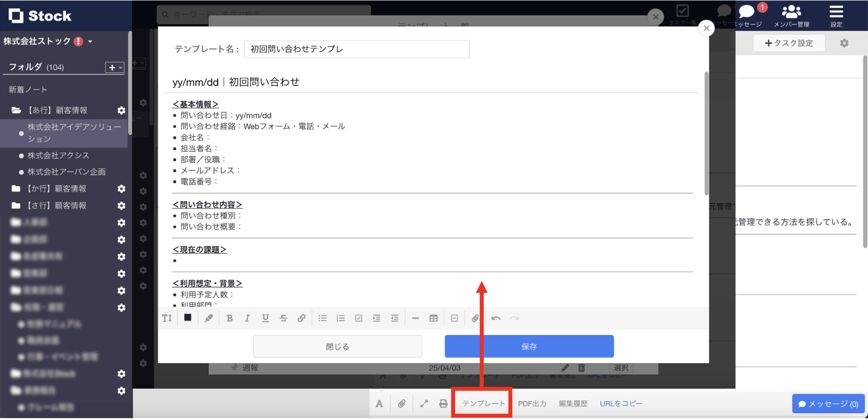
Task: Open 編集履歴 from the bottom bar
Action: [572, 404]
